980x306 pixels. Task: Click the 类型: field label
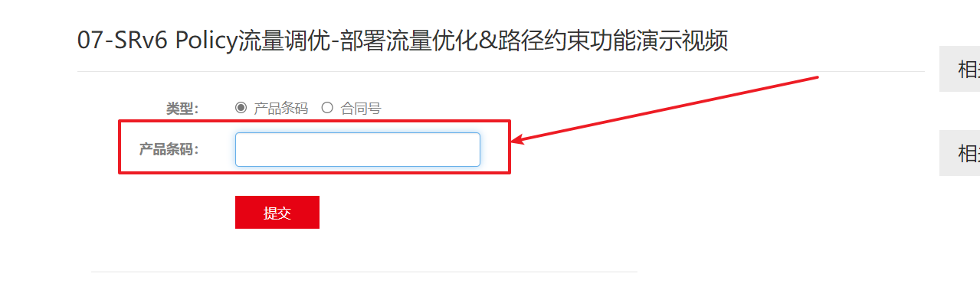coord(182,109)
